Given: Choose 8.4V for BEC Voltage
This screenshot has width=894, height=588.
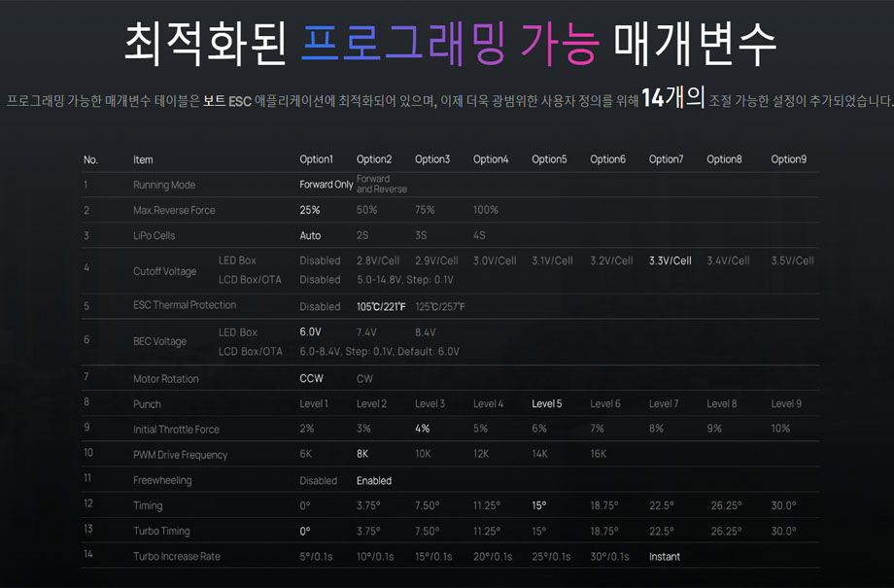Looking at the screenshot, I should pyautogui.click(x=428, y=332).
